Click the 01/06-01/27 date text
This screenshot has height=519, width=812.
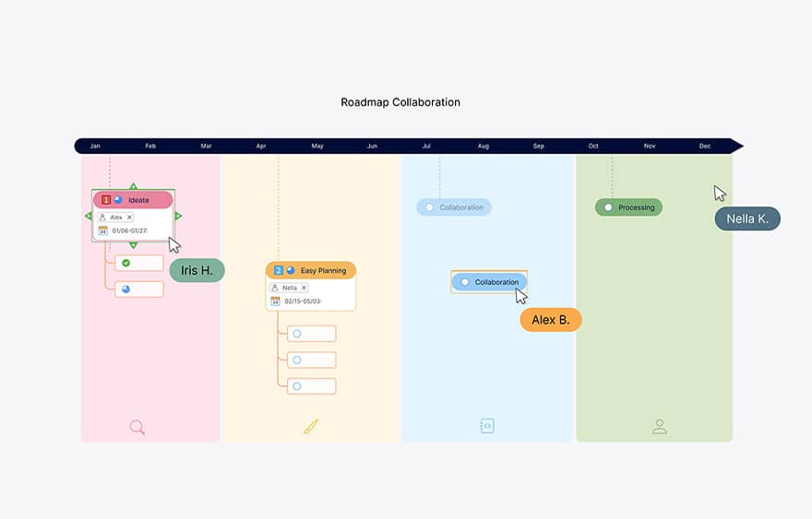coord(130,230)
